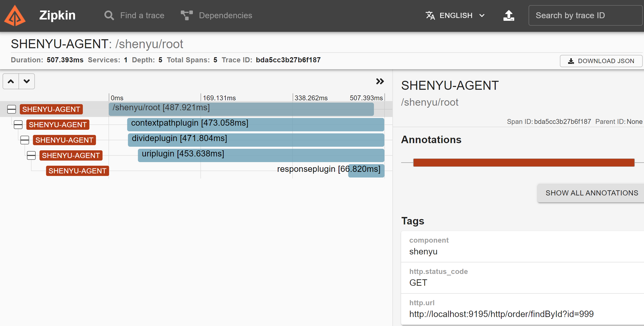Screen dimensions: 644x326
Task: Click the red annotations timeline bar
Action: (x=524, y=163)
